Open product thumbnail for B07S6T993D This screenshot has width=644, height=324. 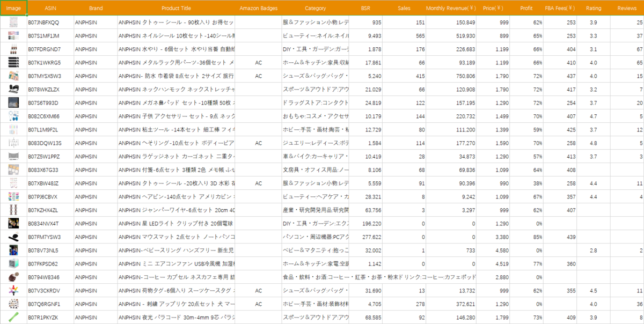tap(13, 103)
